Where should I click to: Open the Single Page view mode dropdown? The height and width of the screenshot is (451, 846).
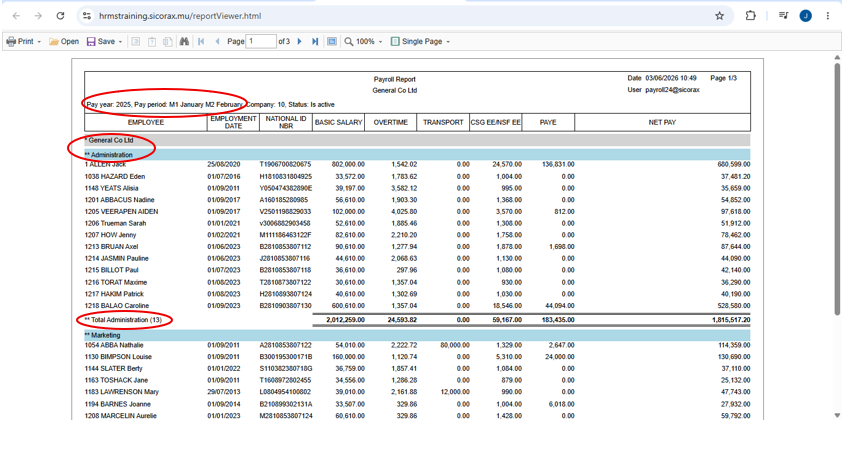click(x=420, y=42)
